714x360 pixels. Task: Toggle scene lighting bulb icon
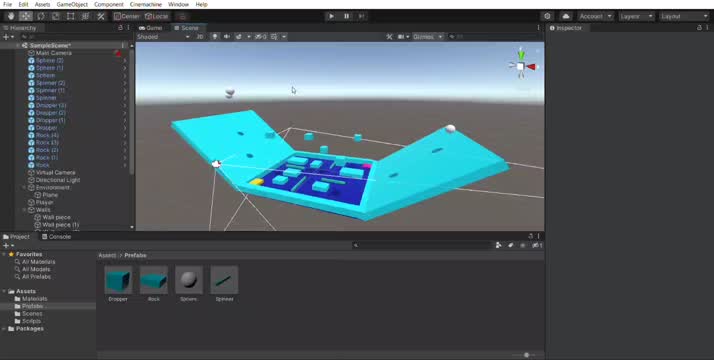(x=214, y=36)
